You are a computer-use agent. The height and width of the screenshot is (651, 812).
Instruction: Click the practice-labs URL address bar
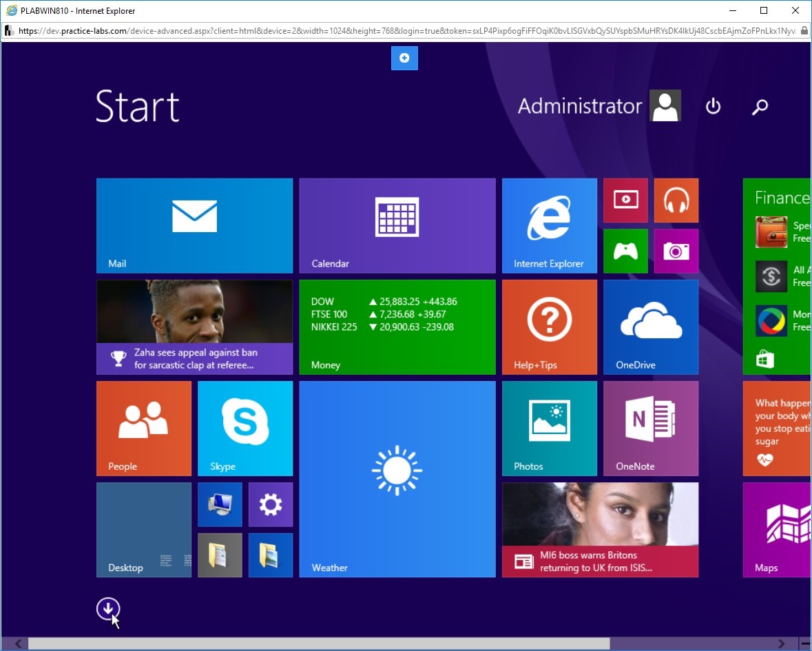tap(407, 31)
